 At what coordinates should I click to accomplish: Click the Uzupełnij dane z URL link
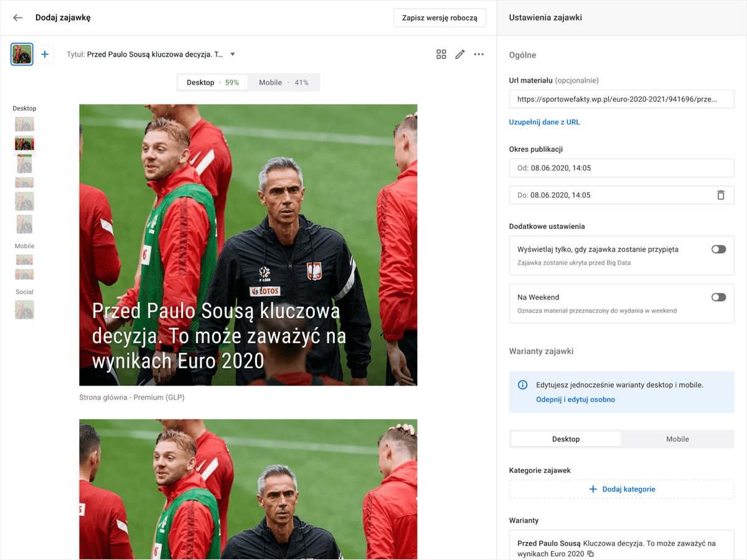(x=545, y=123)
